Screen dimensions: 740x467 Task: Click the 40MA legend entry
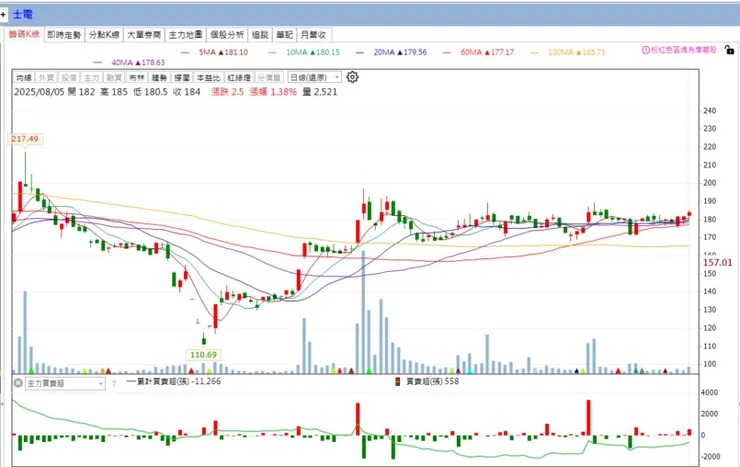[x=130, y=62]
